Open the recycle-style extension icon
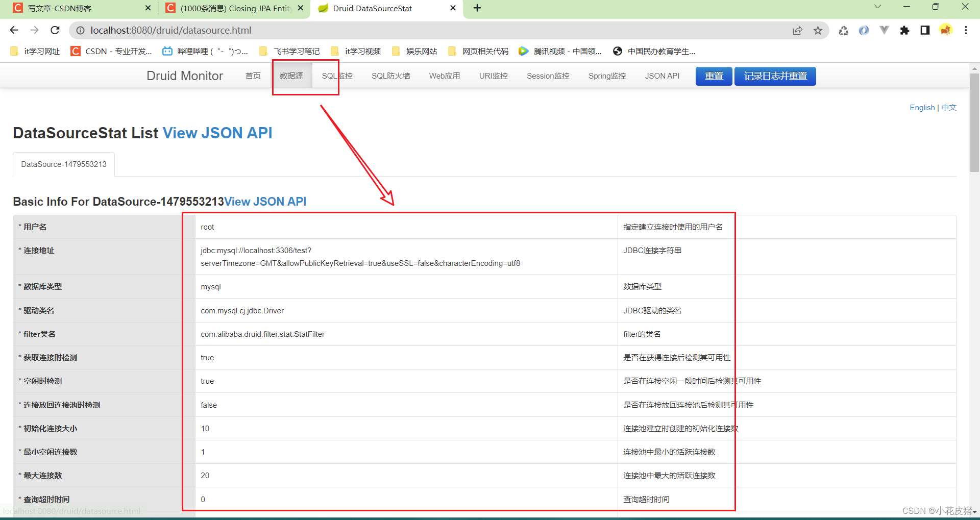 pos(843,31)
